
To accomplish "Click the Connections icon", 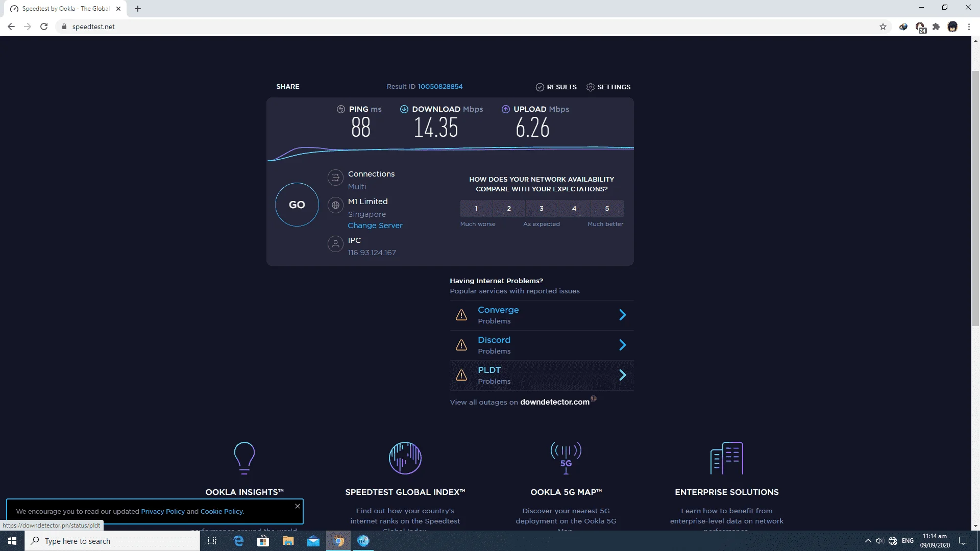I will pos(335,178).
